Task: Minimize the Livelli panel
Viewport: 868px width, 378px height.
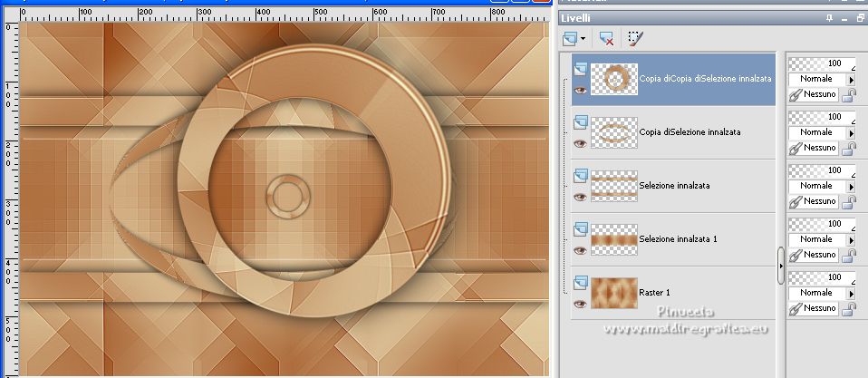Action: click(x=844, y=18)
